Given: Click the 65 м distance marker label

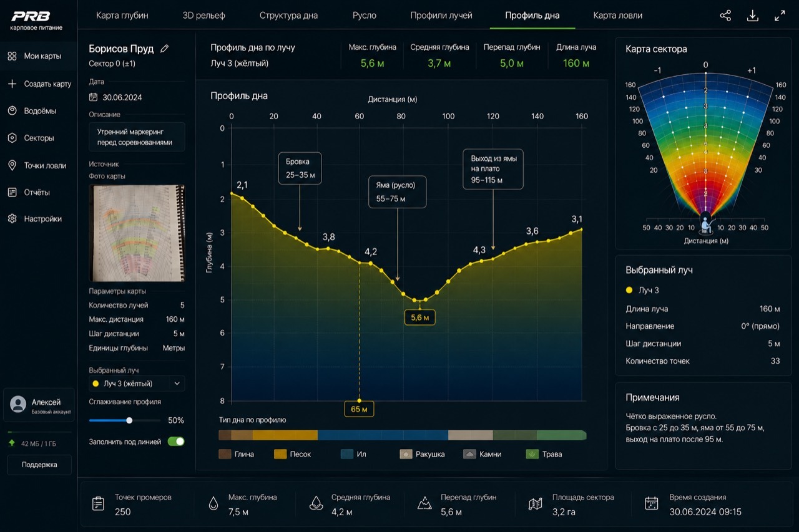Looking at the screenshot, I should pos(359,409).
